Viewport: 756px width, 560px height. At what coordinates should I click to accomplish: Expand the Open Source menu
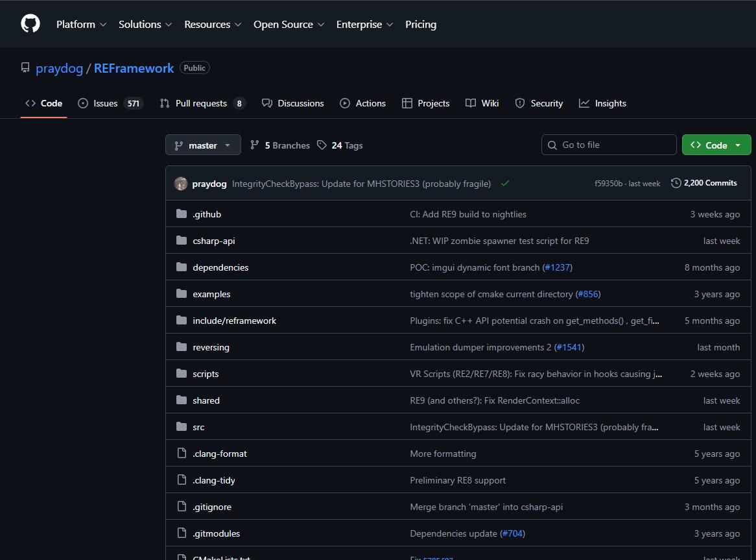289,25
